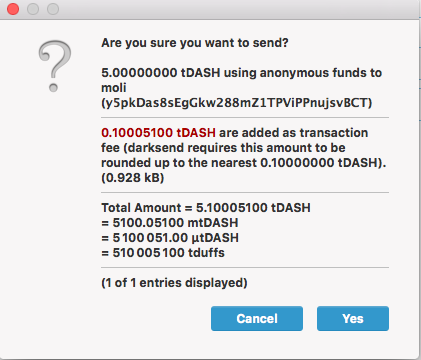This screenshot has height=360, width=421.
Task: Click the red 0.10005100 tDASH fee amount
Action: tap(158, 133)
